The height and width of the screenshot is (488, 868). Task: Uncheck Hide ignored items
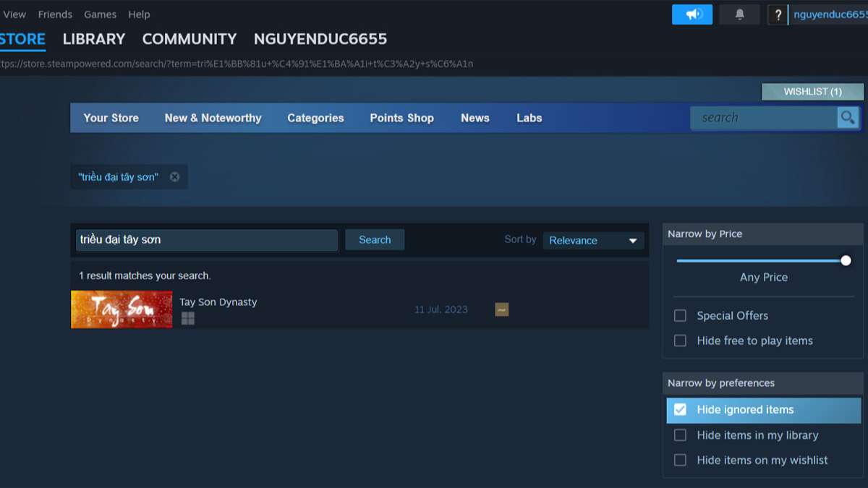680,409
